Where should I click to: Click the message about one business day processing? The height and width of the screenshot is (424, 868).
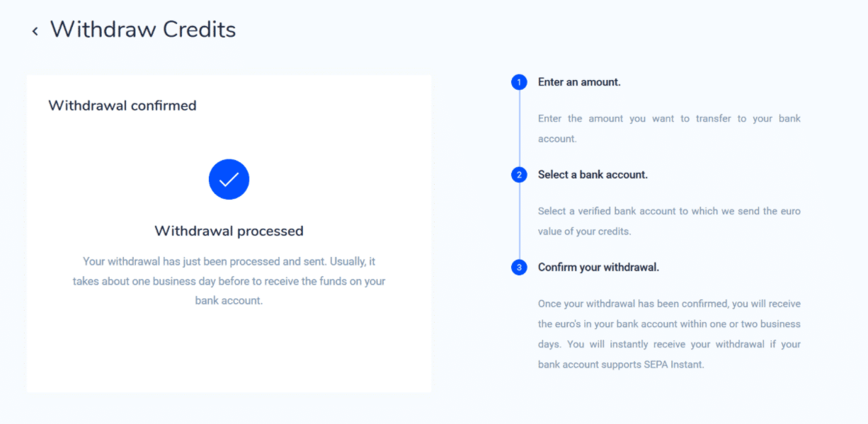coord(229,281)
